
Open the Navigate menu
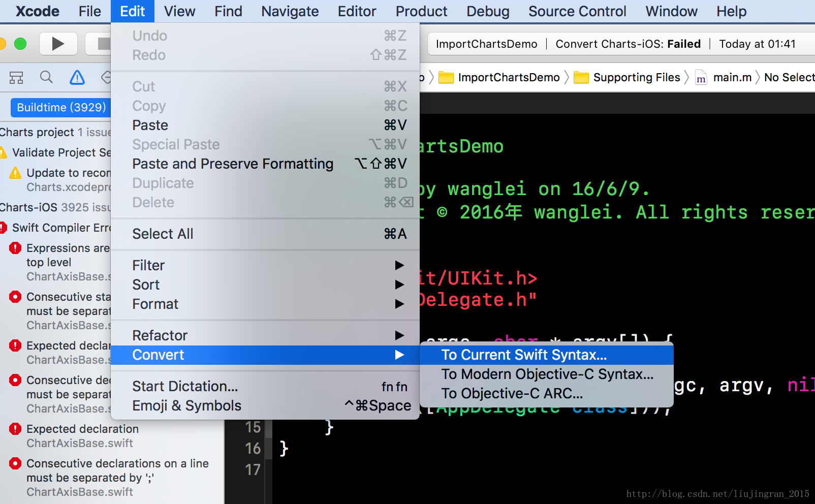(290, 11)
